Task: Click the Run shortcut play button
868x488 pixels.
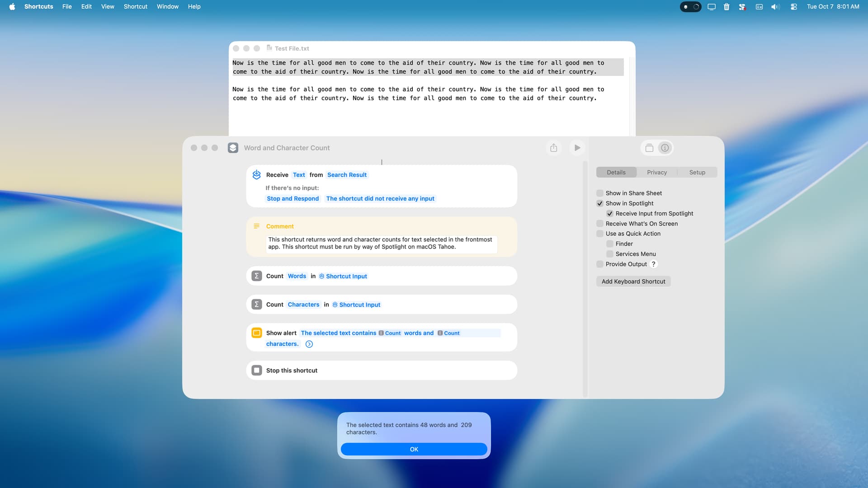Action: (577, 148)
